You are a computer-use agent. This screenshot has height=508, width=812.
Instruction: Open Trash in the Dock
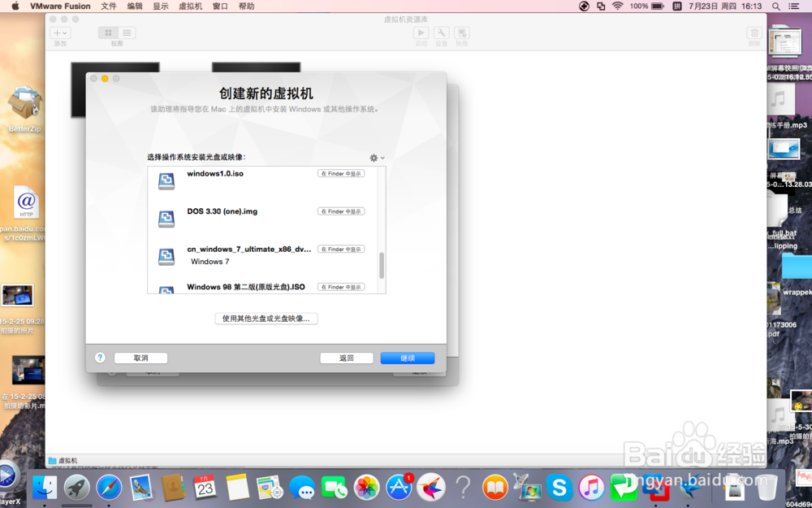click(767, 488)
